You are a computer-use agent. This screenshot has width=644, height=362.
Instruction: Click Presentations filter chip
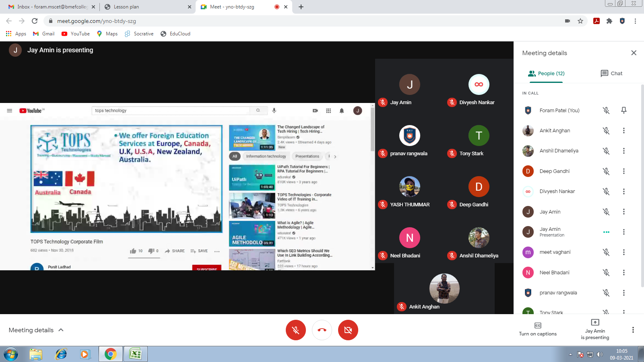[x=307, y=156]
